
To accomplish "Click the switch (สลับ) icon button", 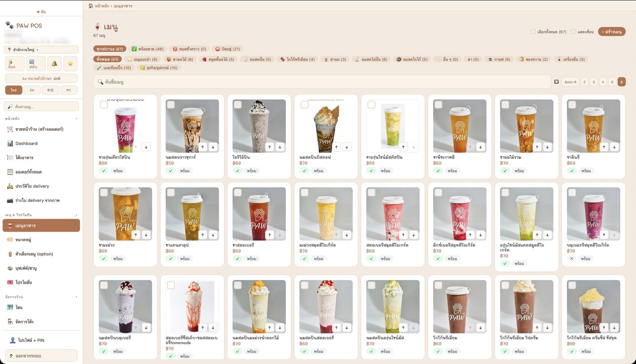I will click(x=36, y=64).
